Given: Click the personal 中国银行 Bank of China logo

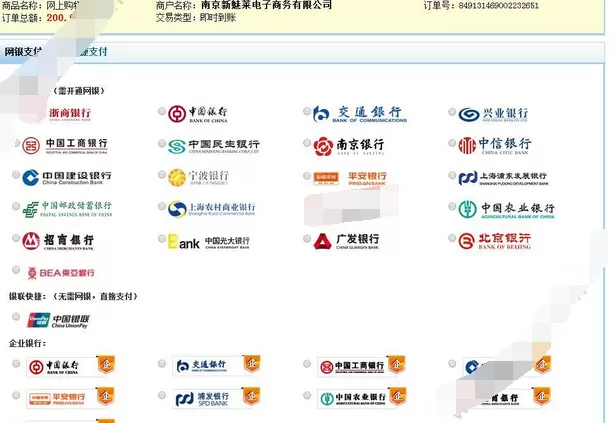Looking at the screenshot, I should pos(198,114).
